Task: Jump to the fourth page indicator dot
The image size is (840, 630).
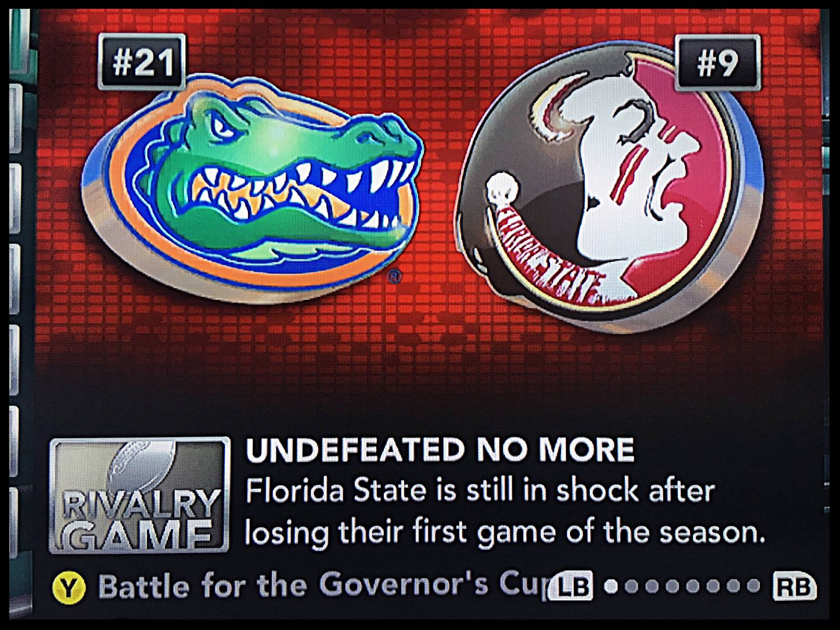Action: click(x=672, y=586)
